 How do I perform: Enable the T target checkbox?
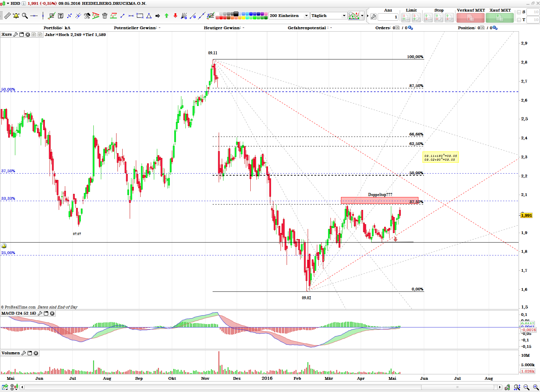(519, 20)
